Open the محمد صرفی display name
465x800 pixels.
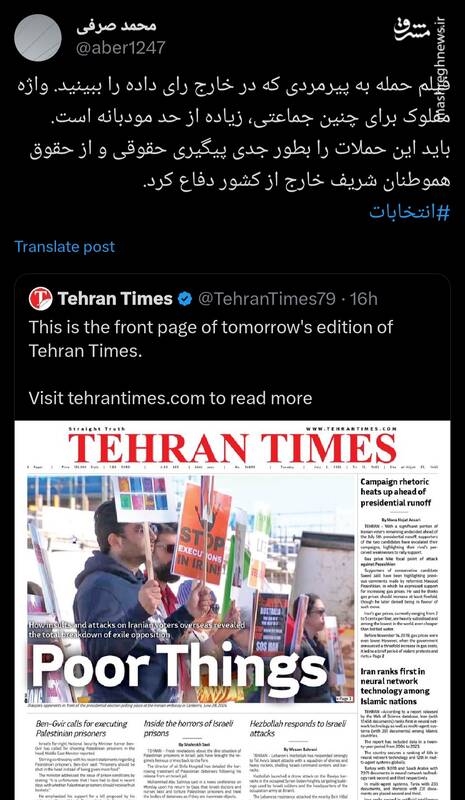click(x=117, y=26)
